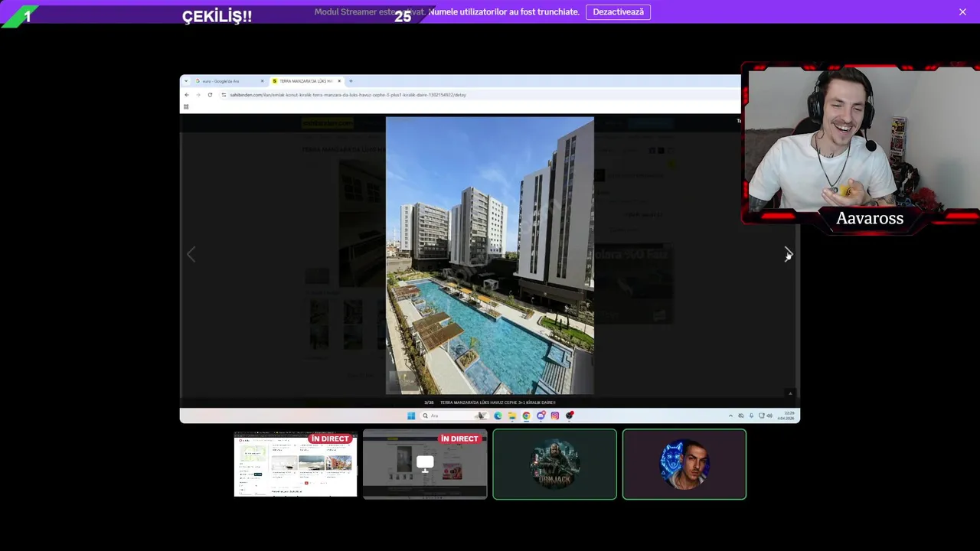Open the browser tab search dropdown
This screenshot has height=551, width=980.
[x=185, y=81]
